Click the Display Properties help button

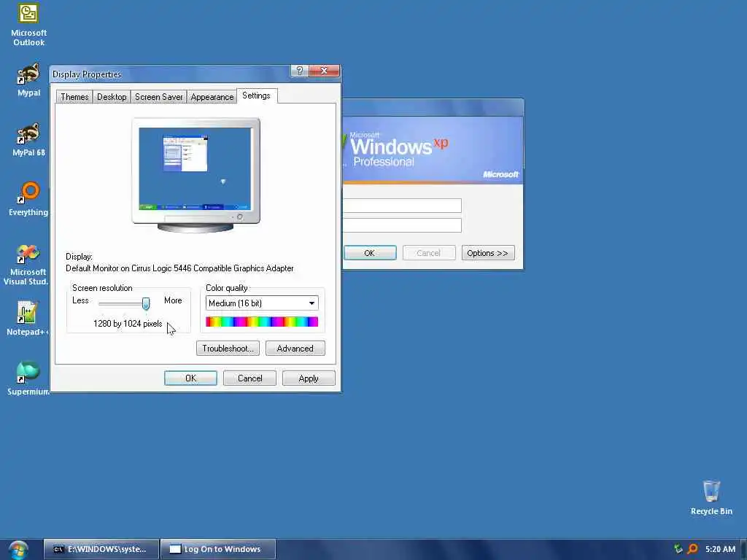click(299, 71)
